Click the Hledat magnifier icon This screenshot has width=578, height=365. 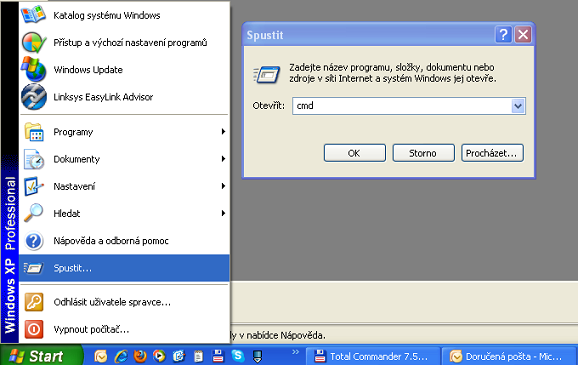pos(34,213)
